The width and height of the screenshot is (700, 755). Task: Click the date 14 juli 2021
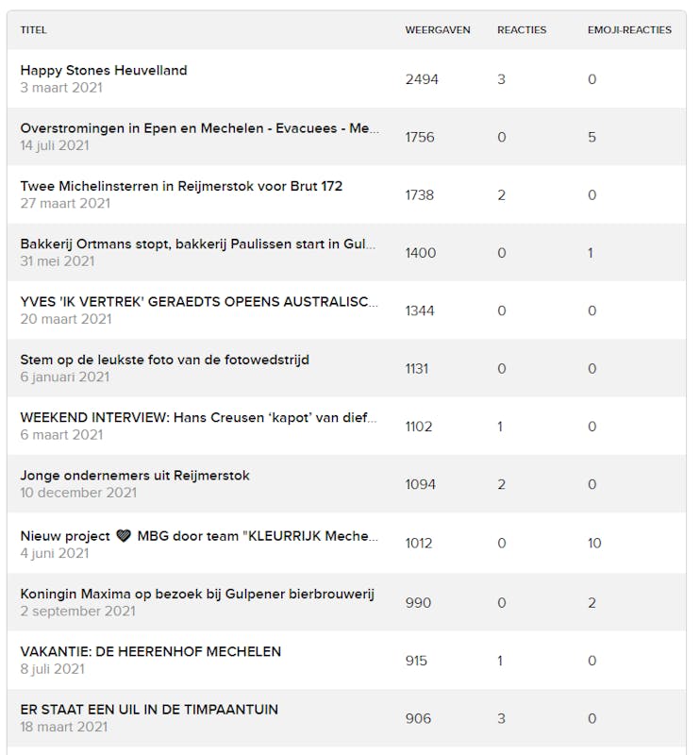[55, 145]
